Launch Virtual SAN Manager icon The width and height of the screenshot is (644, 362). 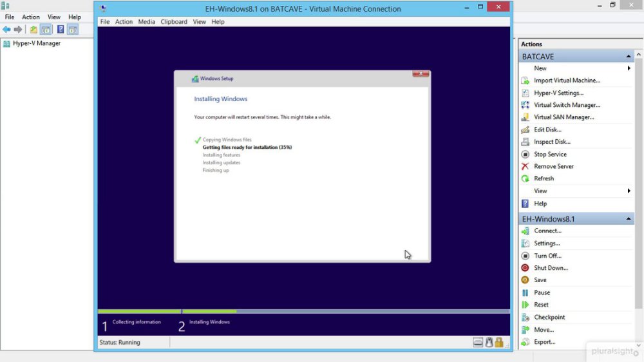(x=525, y=117)
